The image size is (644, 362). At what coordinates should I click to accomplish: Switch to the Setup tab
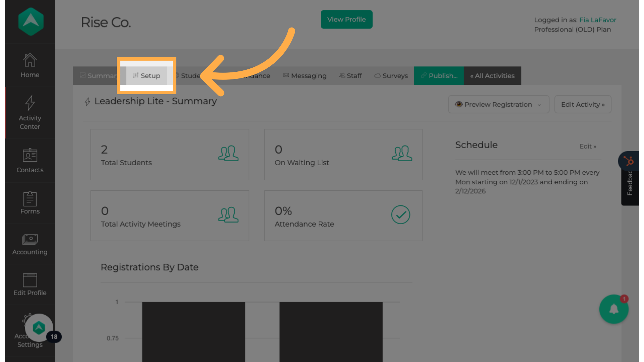pos(147,76)
